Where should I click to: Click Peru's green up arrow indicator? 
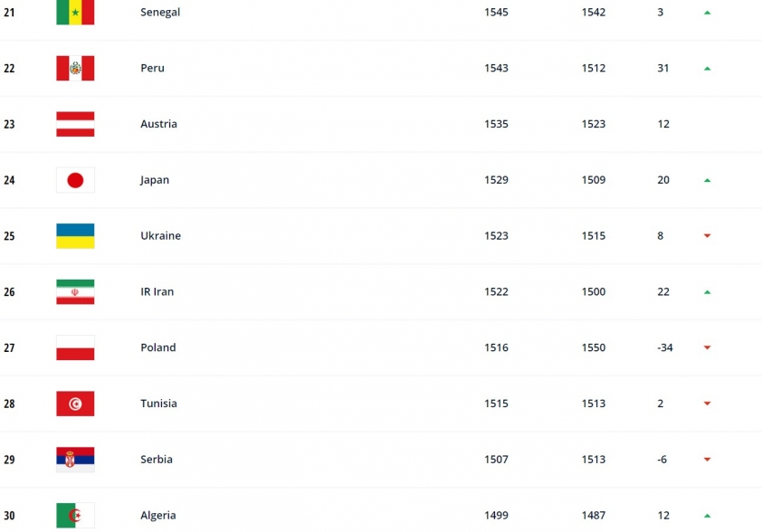(707, 69)
